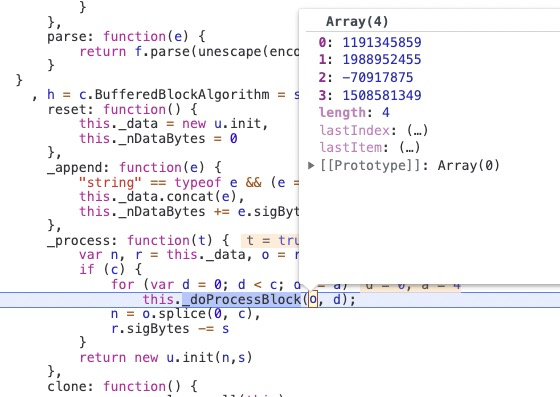Expand the [[Prototype]] Array(0) entry

(x=311, y=165)
